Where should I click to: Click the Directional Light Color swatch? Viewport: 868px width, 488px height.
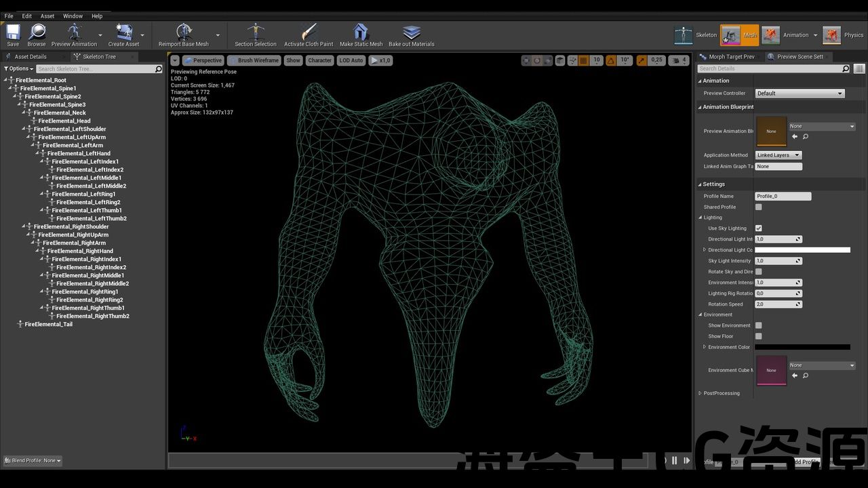click(802, 250)
